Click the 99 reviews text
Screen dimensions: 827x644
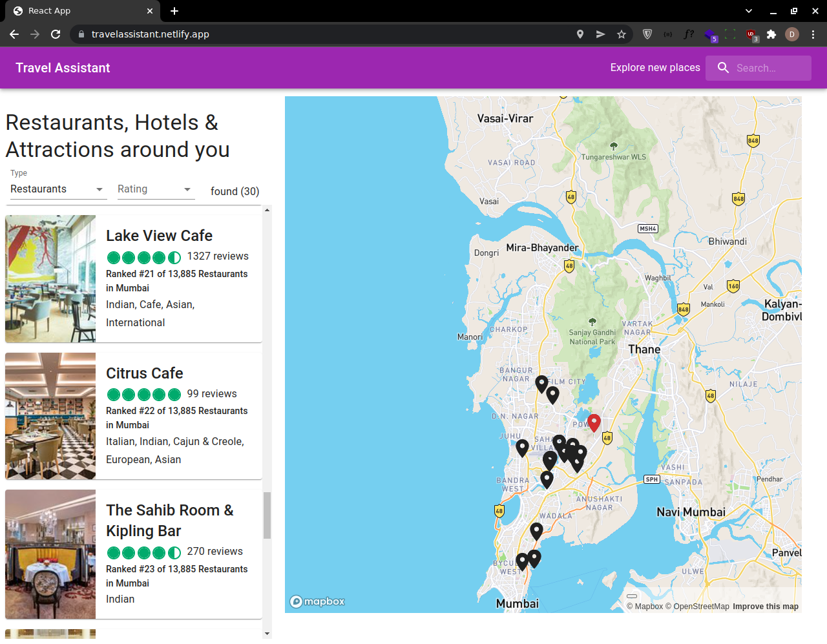(x=212, y=394)
